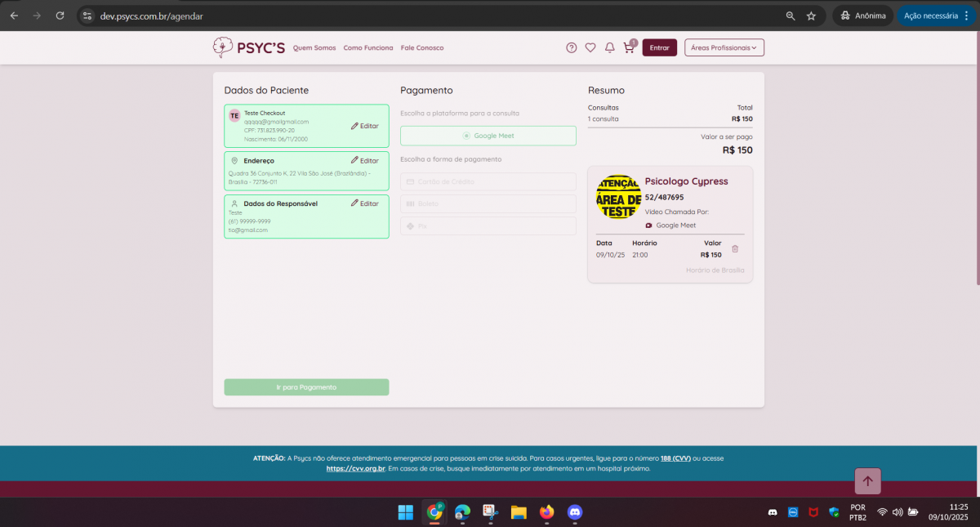The image size is (980, 527).
Task: Select Google Meet as consultation platform
Action: [x=488, y=136]
